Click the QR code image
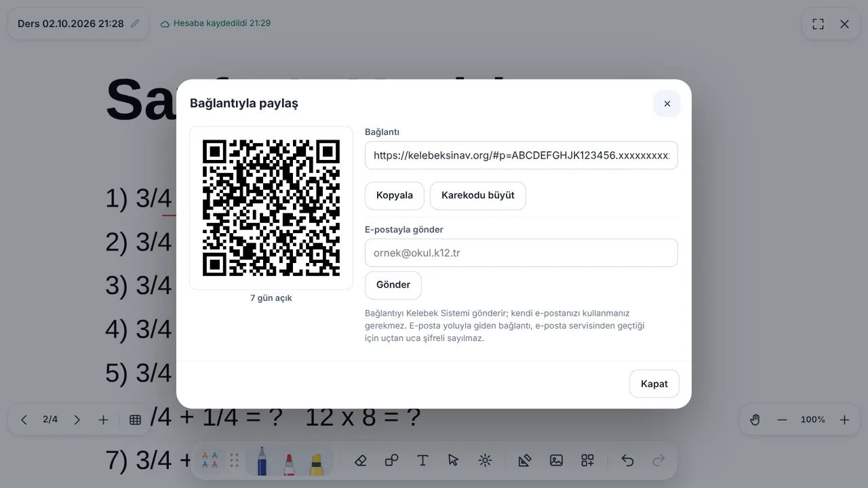This screenshot has width=868, height=488. coord(271,208)
